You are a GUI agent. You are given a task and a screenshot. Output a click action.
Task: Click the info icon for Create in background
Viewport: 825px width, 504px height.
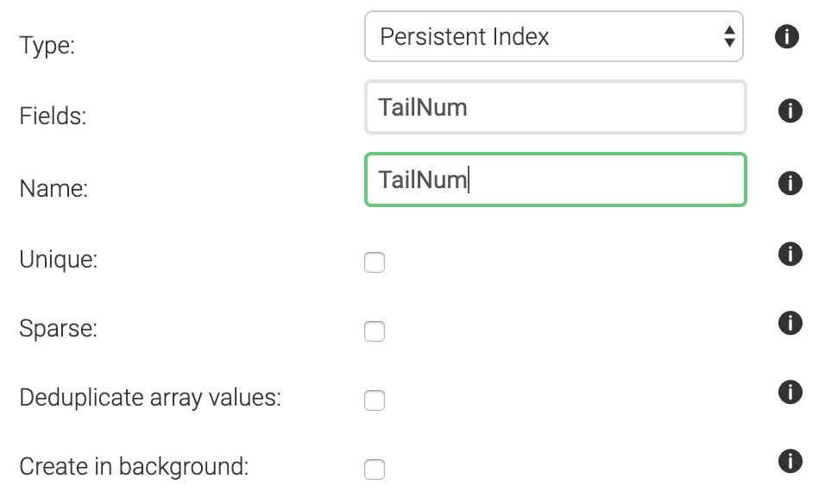click(790, 462)
